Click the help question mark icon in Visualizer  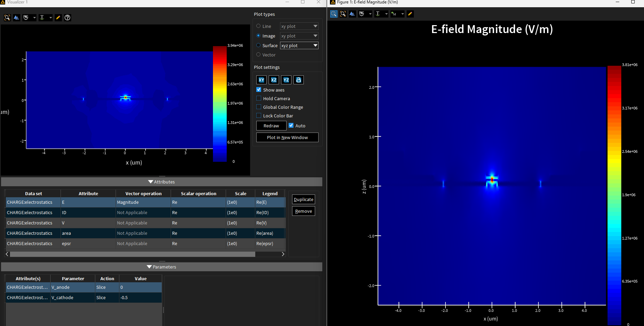pyautogui.click(x=68, y=18)
